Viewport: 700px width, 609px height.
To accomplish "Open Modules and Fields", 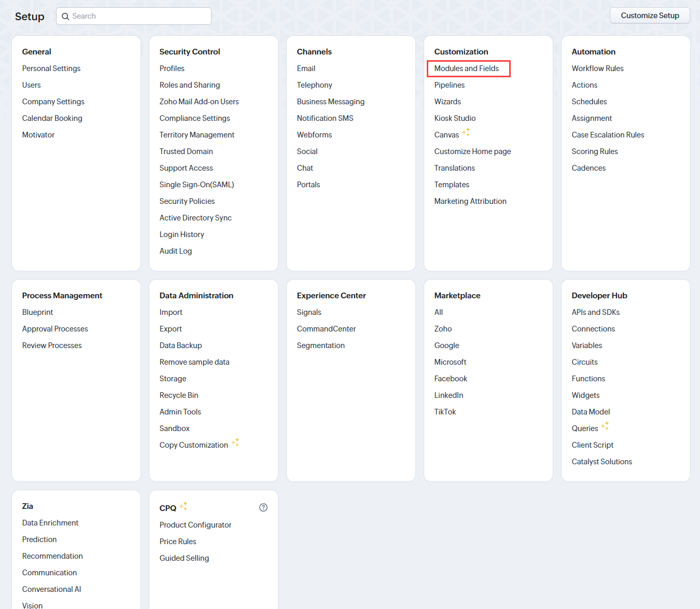I will click(467, 68).
